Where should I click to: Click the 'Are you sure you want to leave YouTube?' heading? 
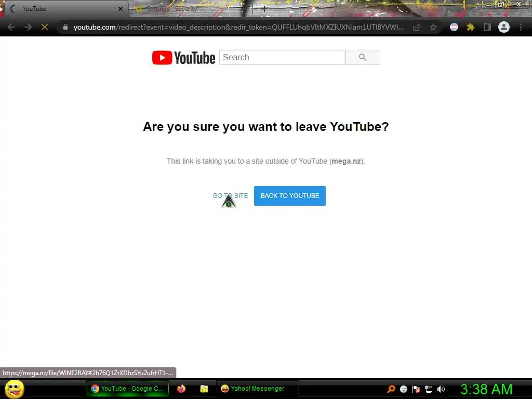tap(265, 127)
